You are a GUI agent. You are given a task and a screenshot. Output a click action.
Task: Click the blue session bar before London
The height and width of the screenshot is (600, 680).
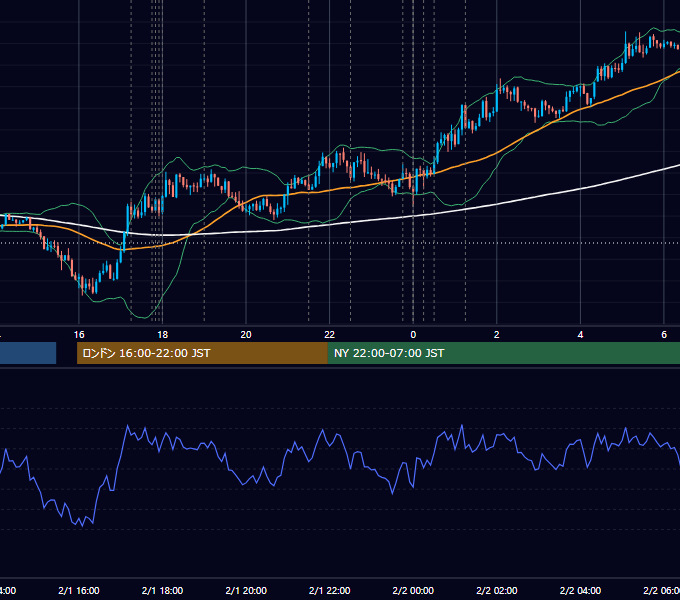click(x=28, y=353)
